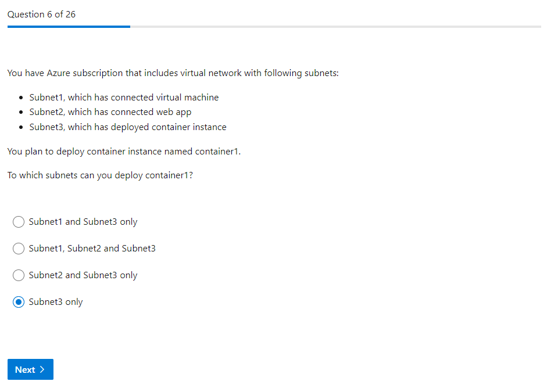The height and width of the screenshot is (392, 547).
Task: Click the Subnet3 deployed container instance bullet
Action: pyautogui.click(x=128, y=127)
